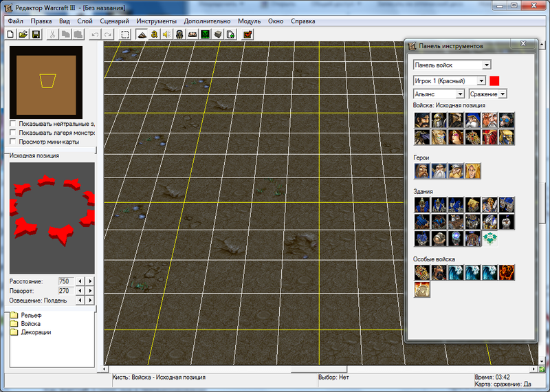Open the Object editor

pos(179,34)
